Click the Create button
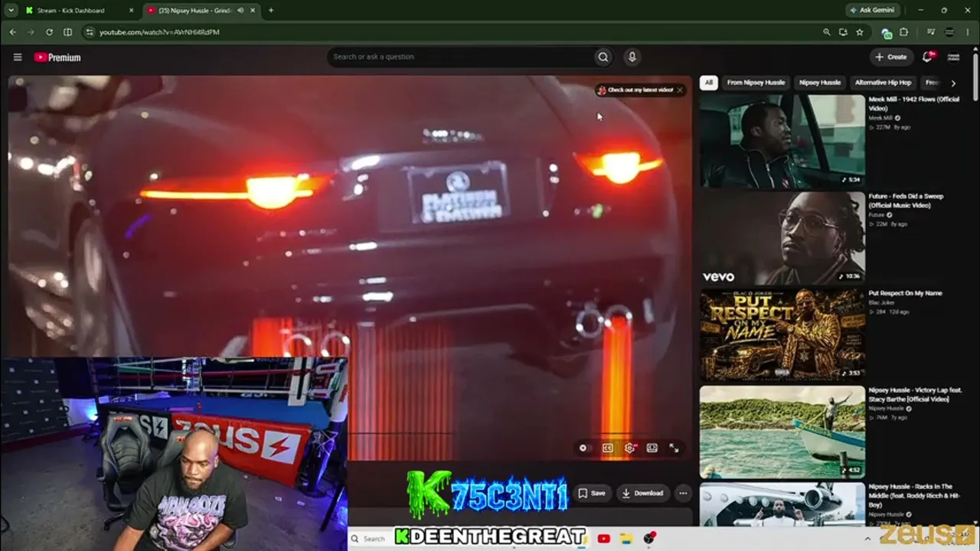980x551 pixels. 891,57
